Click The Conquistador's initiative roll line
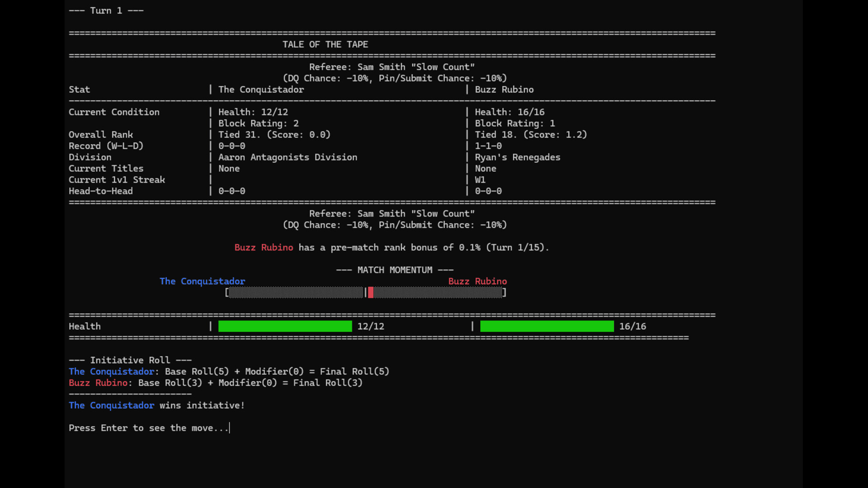Image resolution: width=868 pixels, height=488 pixels. [x=229, y=371]
